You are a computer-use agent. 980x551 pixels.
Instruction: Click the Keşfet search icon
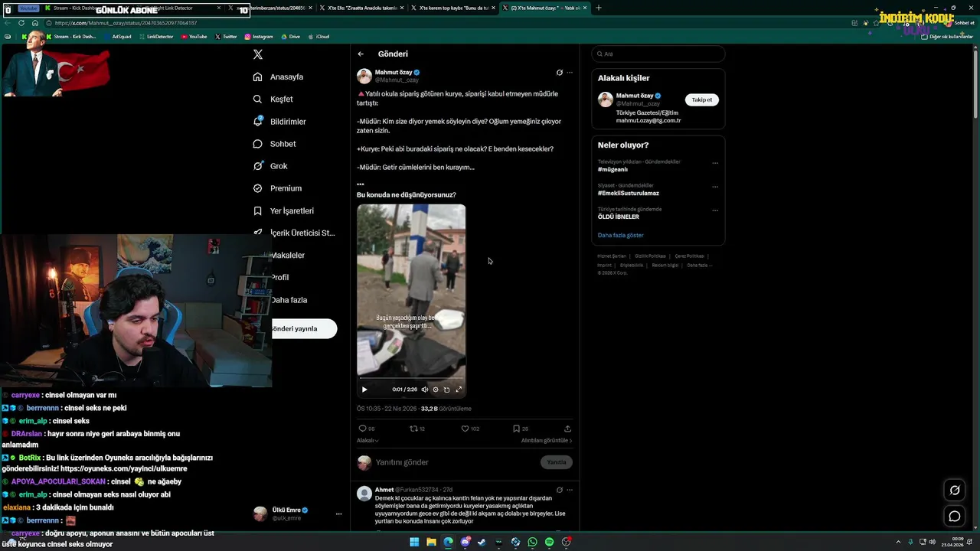click(258, 99)
